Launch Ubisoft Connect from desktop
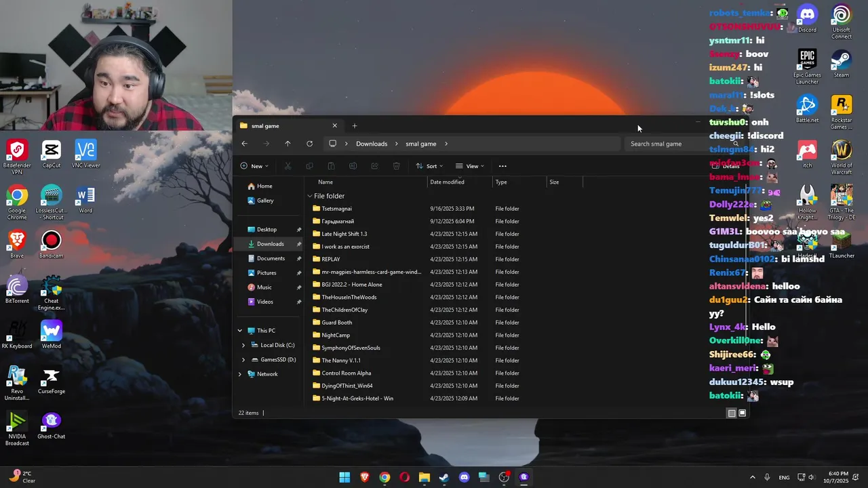The height and width of the screenshot is (488, 868). tap(842, 22)
